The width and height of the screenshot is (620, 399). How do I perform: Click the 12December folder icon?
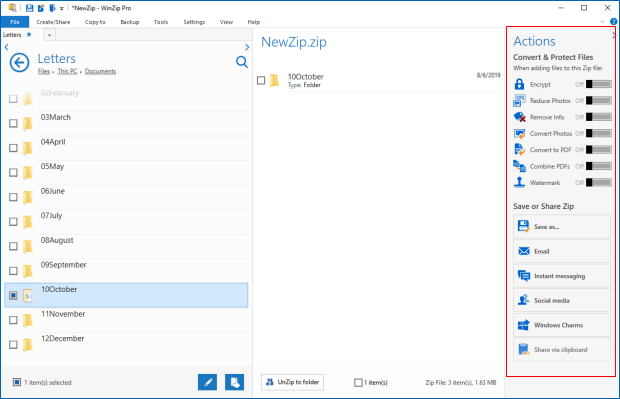tap(28, 345)
